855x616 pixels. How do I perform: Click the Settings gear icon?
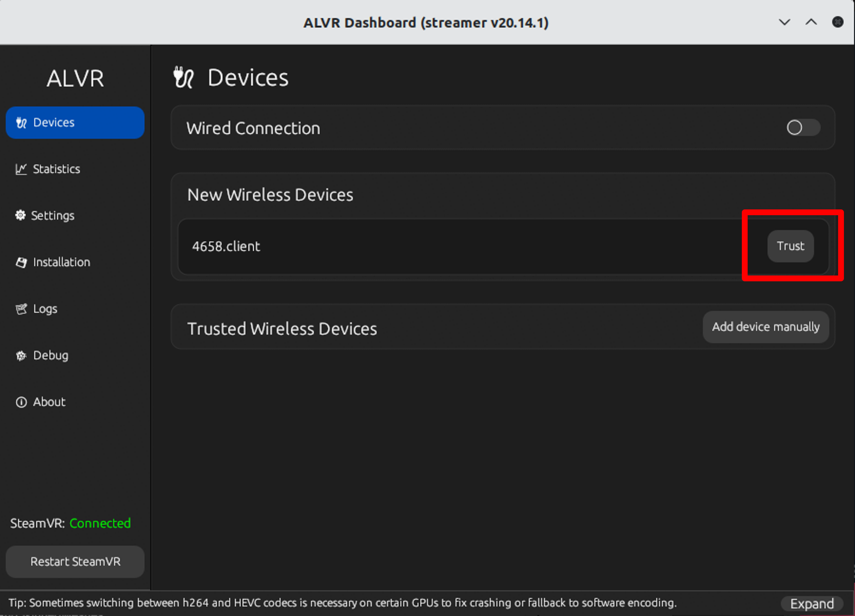(x=20, y=215)
